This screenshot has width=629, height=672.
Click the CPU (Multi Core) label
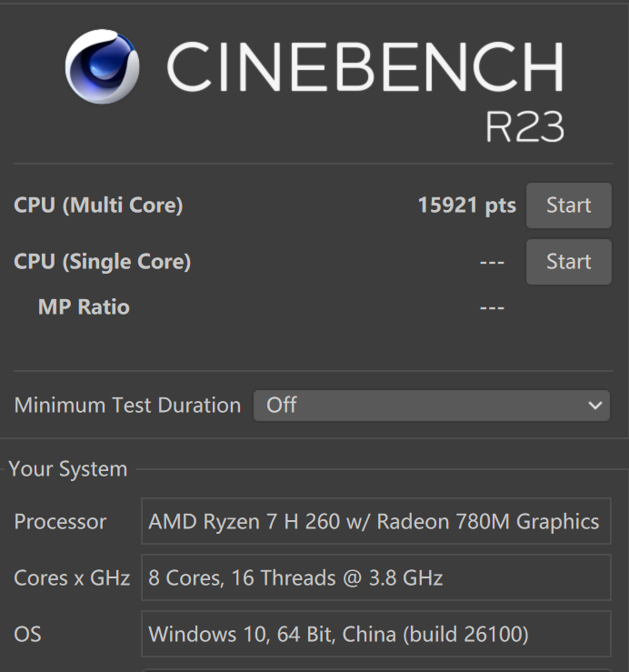[x=98, y=206]
